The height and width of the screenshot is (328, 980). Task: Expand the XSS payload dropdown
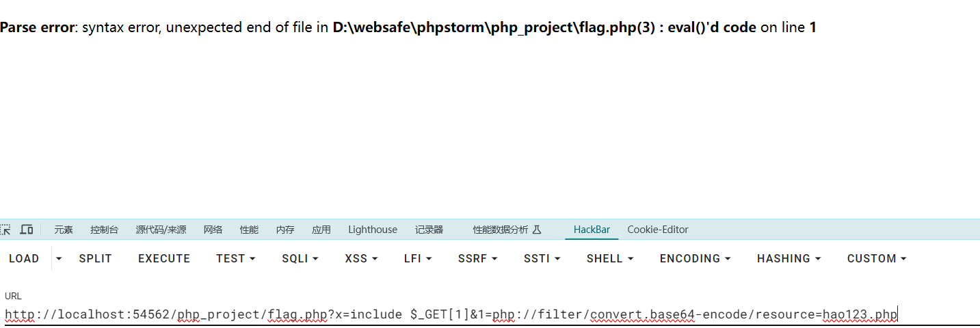(361, 258)
